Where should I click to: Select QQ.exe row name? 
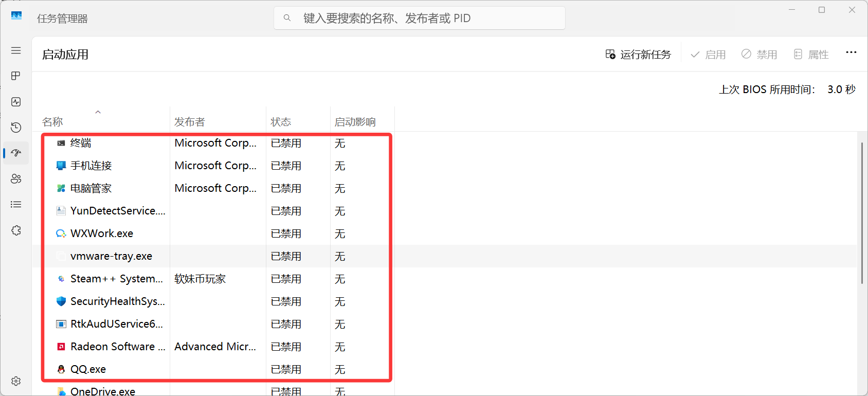(x=88, y=369)
